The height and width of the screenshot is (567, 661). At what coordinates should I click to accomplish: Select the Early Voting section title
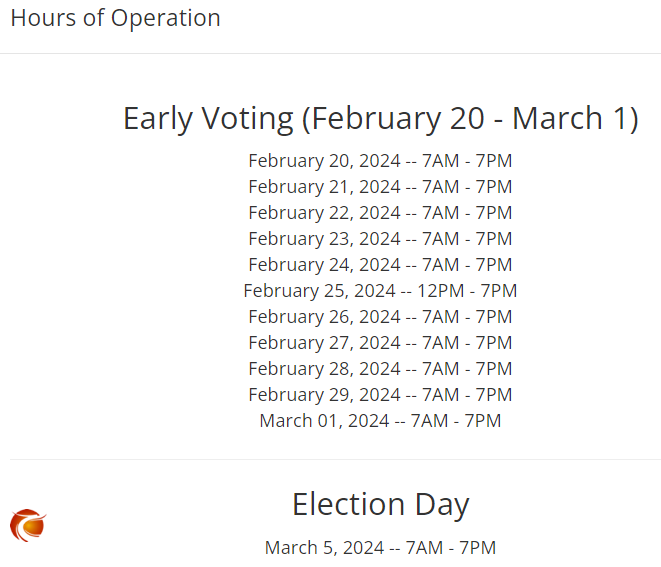click(381, 119)
